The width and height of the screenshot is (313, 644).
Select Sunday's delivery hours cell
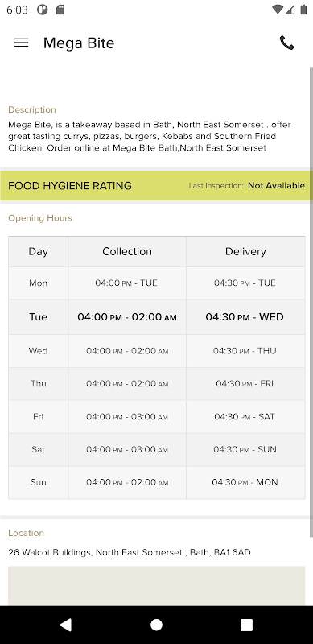point(245,482)
